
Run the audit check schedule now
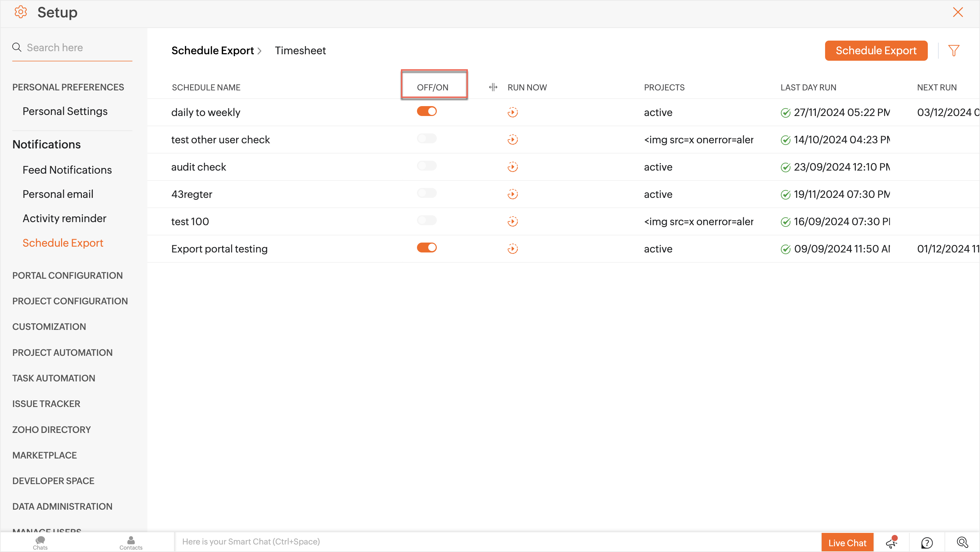[513, 167]
